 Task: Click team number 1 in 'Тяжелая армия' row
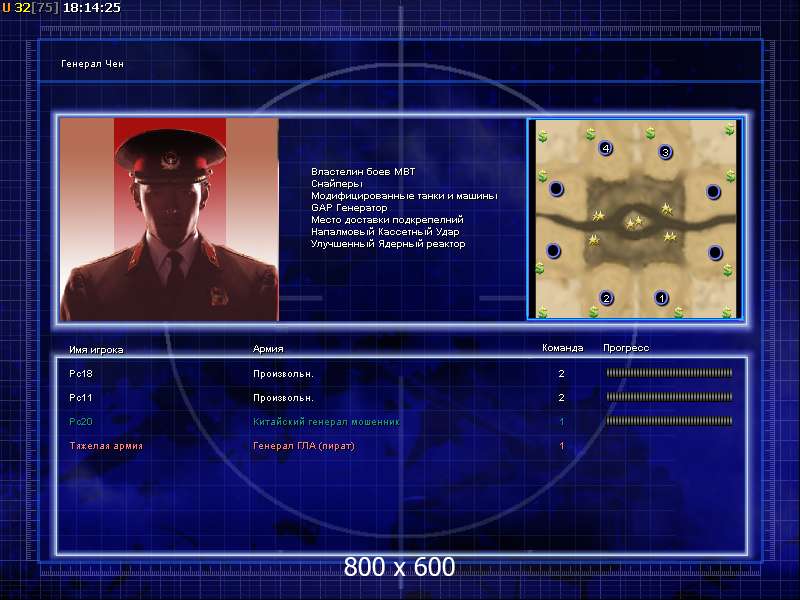click(x=562, y=445)
